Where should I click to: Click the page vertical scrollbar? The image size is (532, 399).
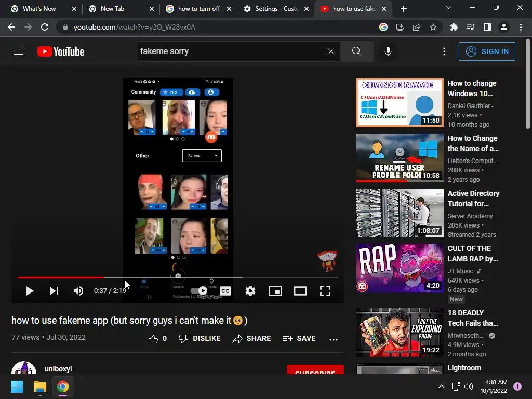click(x=528, y=85)
